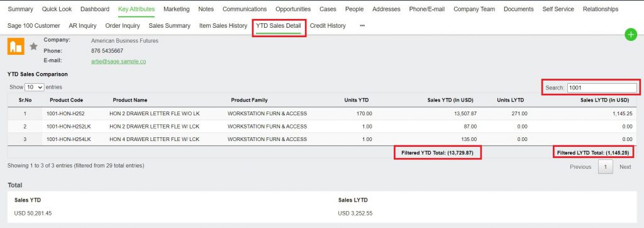Sort by the Product Name column header
Image resolution: width=644 pixels, height=228 pixels.
click(130, 100)
